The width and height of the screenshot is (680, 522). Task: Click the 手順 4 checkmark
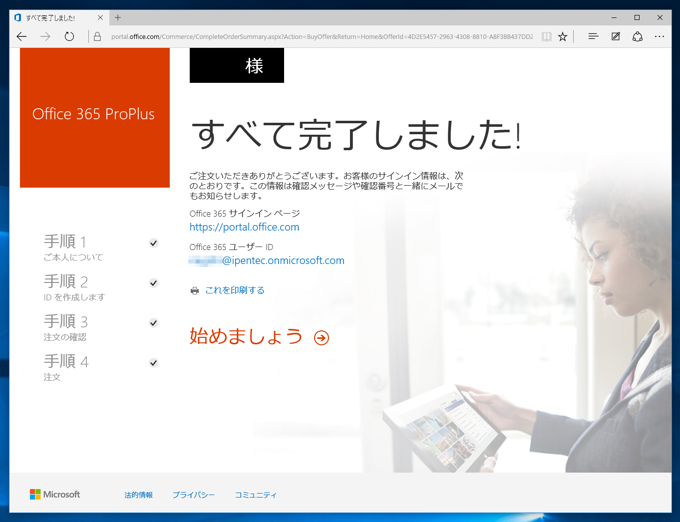pyautogui.click(x=154, y=362)
